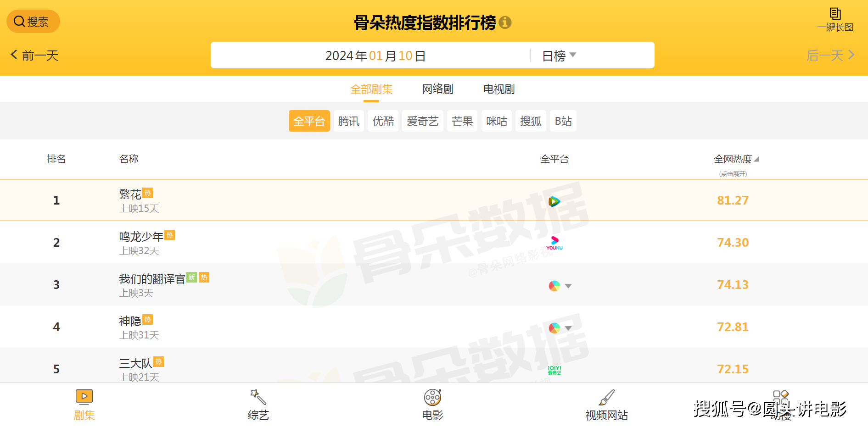Open the show 三大队
Screen dimensions: 868x427
[x=135, y=363]
